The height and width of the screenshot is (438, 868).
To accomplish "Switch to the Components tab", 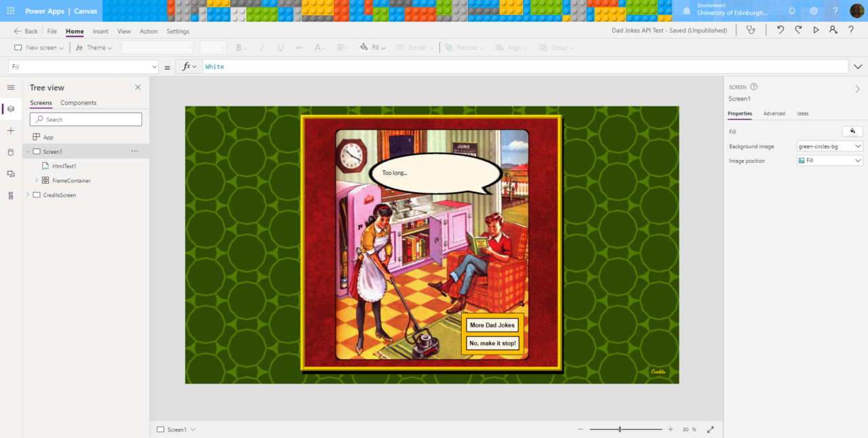I will pyautogui.click(x=78, y=103).
